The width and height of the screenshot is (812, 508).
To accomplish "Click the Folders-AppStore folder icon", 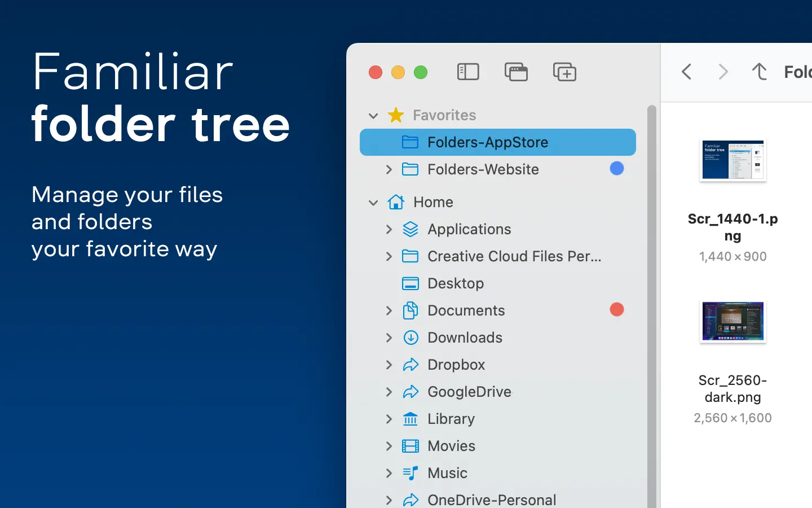I will [x=411, y=142].
